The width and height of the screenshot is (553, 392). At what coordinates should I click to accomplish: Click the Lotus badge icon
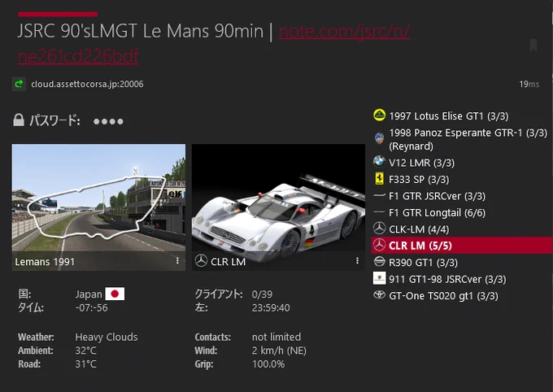[380, 115]
